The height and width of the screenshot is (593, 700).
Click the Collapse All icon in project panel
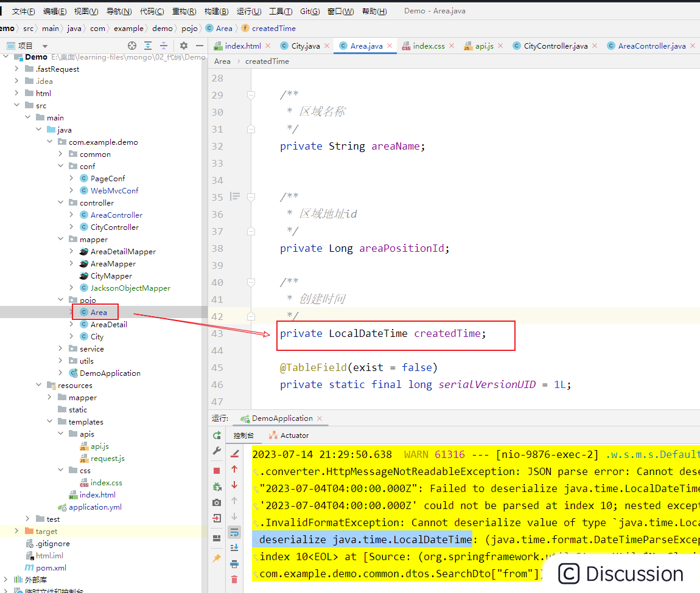click(x=164, y=46)
